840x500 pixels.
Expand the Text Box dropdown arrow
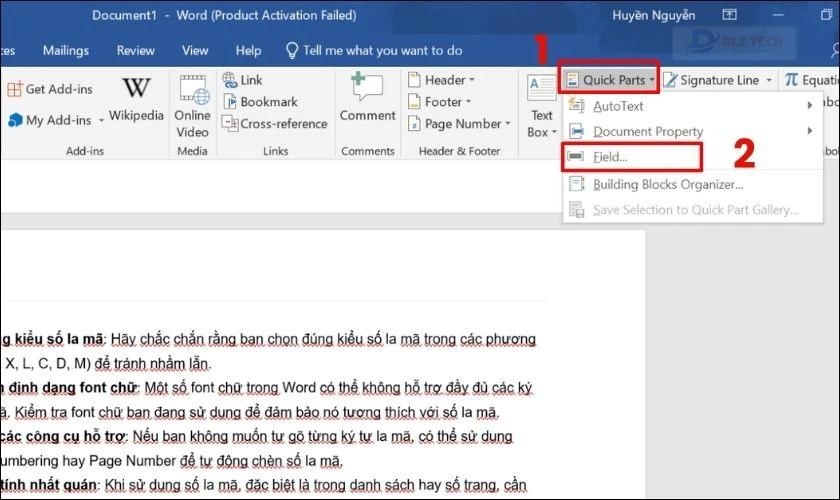point(554,132)
